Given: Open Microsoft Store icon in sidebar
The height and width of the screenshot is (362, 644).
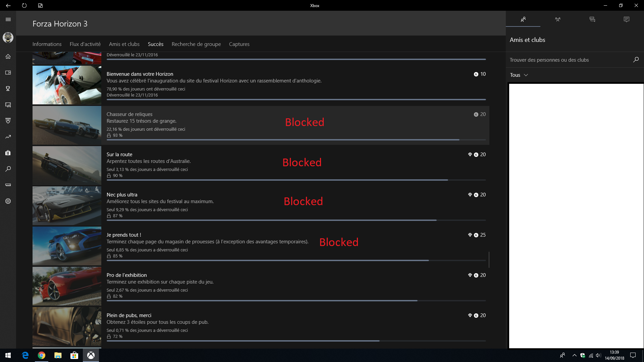Looking at the screenshot, I should (8, 153).
